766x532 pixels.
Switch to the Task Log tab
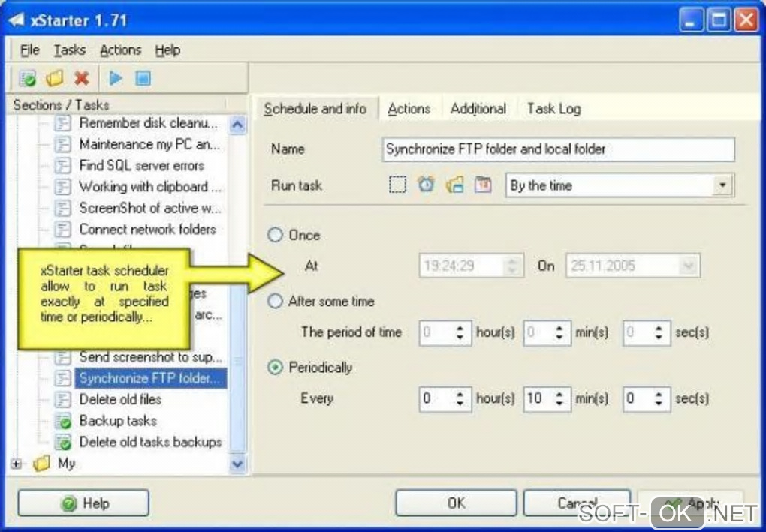click(553, 109)
